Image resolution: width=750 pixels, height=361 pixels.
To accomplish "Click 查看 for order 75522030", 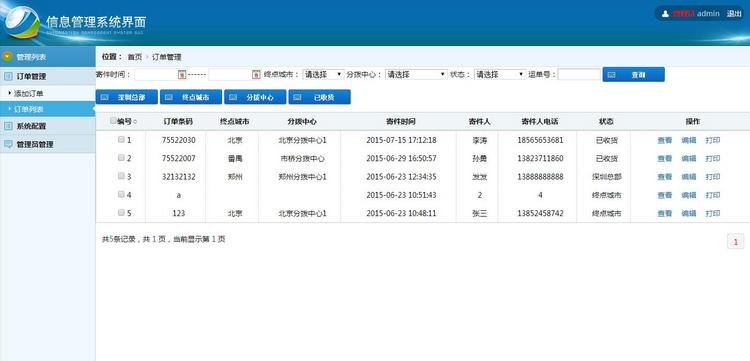I will [x=664, y=140].
